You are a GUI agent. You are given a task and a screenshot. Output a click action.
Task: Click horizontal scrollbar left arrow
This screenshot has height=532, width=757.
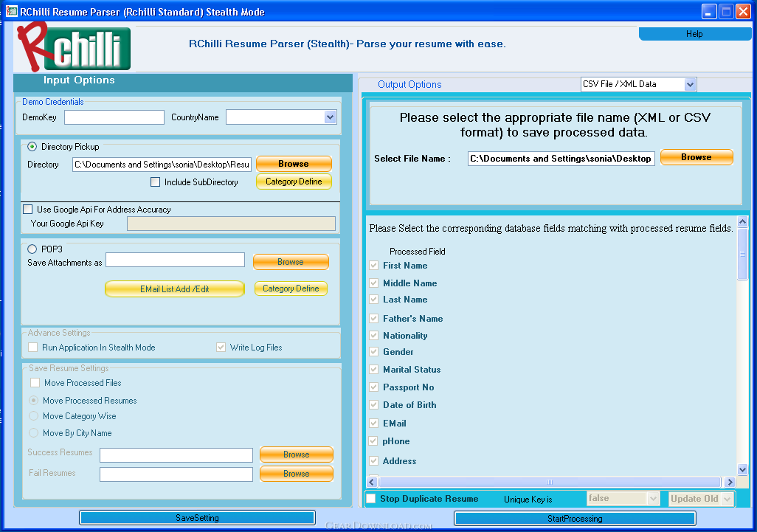pyautogui.click(x=372, y=482)
